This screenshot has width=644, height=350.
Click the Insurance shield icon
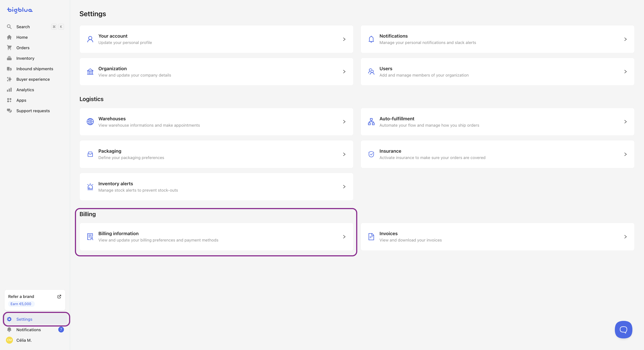(x=371, y=154)
